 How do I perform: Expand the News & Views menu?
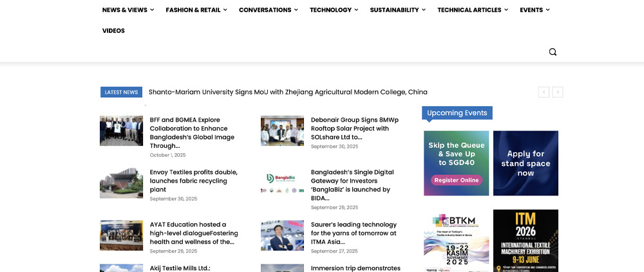coord(128,10)
